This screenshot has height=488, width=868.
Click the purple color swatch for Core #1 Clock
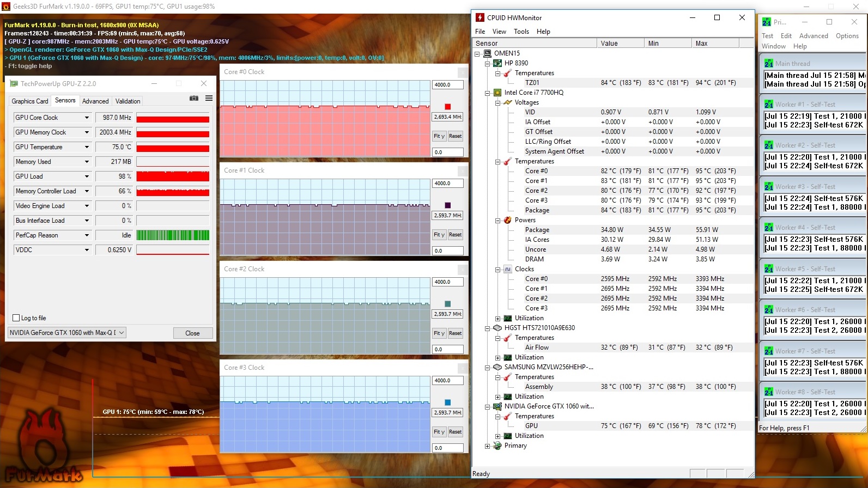click(448, 205)
